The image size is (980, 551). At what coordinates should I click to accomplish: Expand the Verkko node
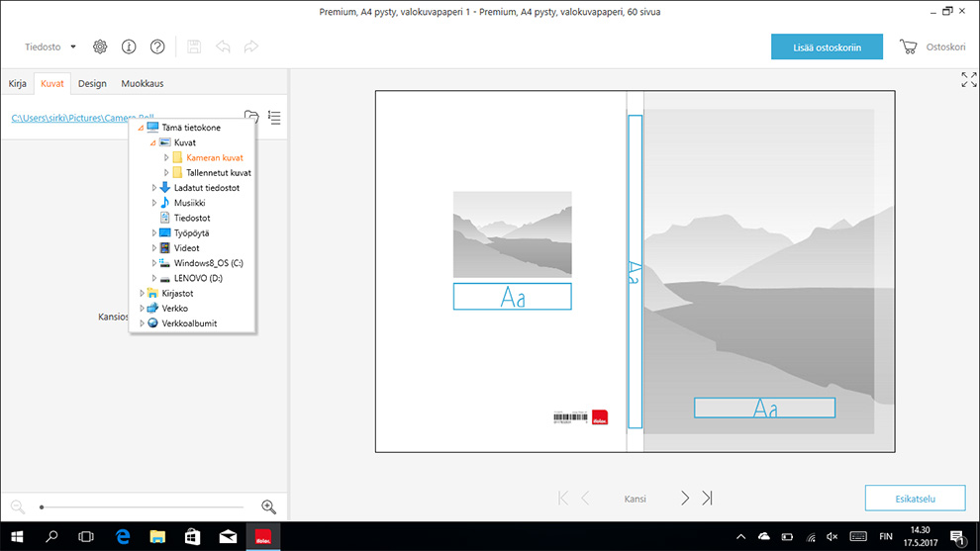[142, 308]
